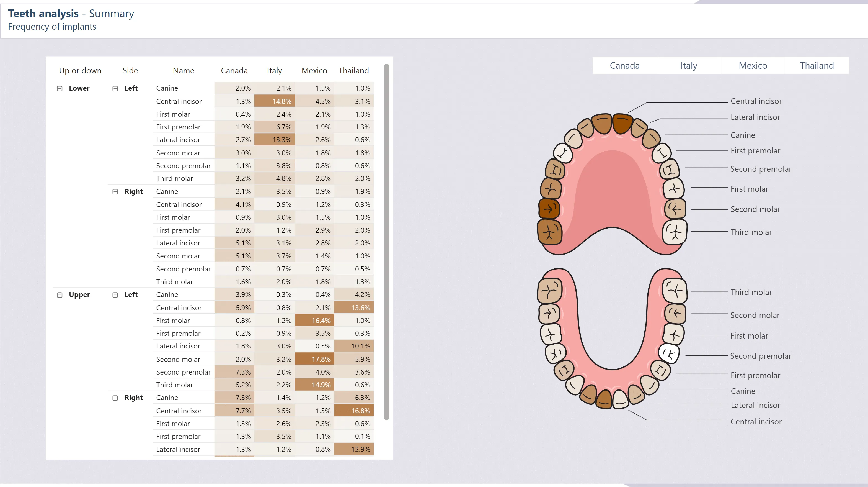
Task: Select the upper-left third molar tooth shape
Action: [x=550, y=232]
